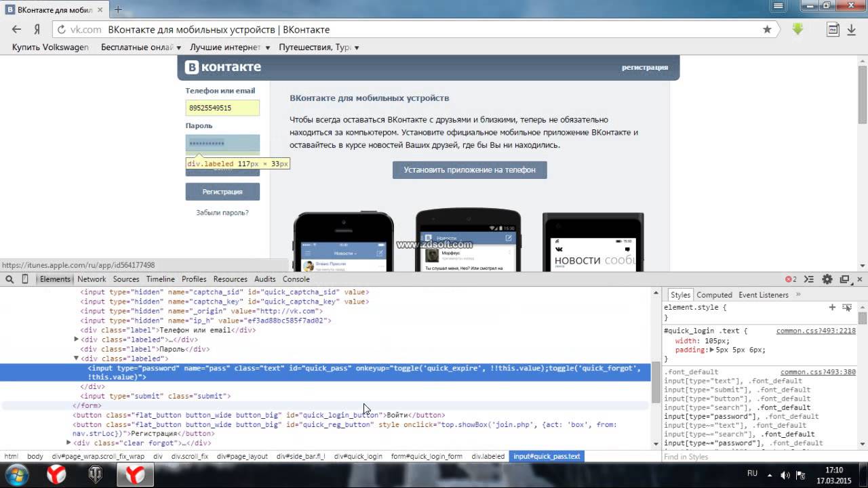The width and height of the screenshot is (868, 488).
Task: Open the page-with-image extension icon
Action: (833, 30)
